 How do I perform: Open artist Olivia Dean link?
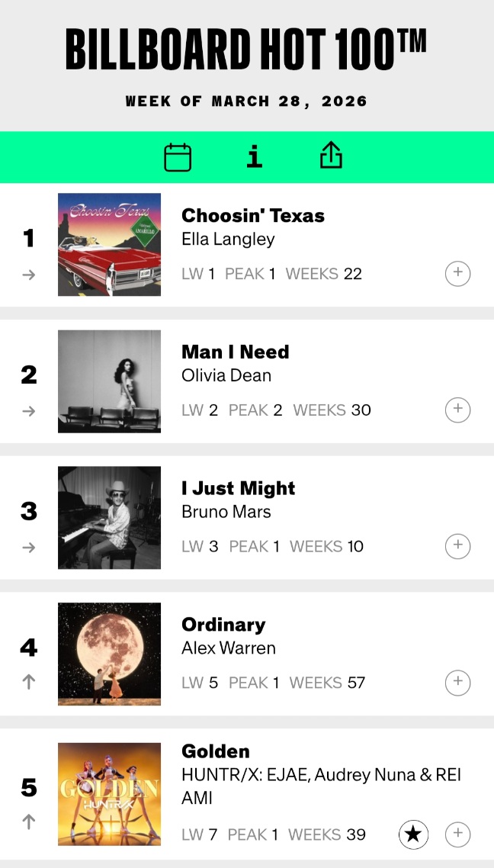(x=226, y=375)
